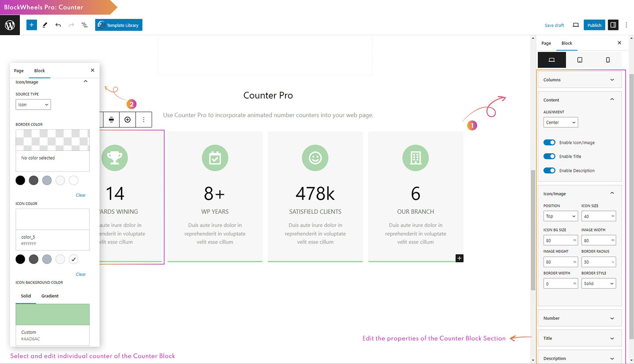Open the Border Style dropdown
The width and height of the screenshot is (634, 364).
tap(598, 283)
